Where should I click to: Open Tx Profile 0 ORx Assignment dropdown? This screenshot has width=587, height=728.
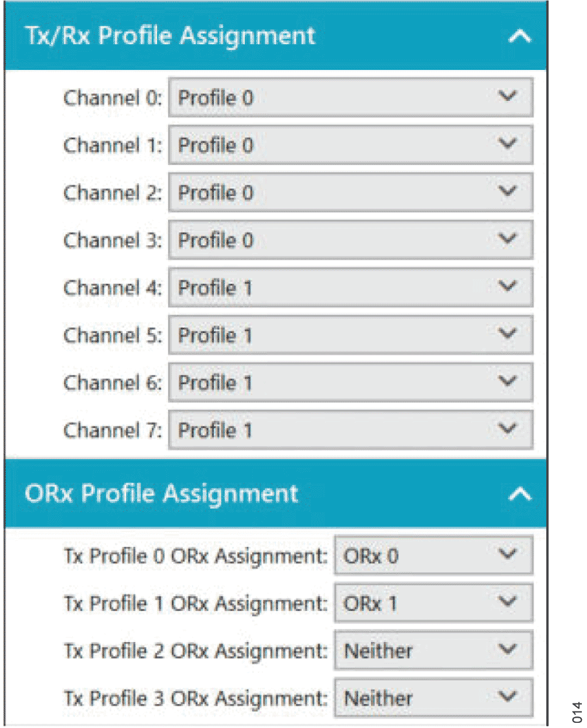(433, 555)
